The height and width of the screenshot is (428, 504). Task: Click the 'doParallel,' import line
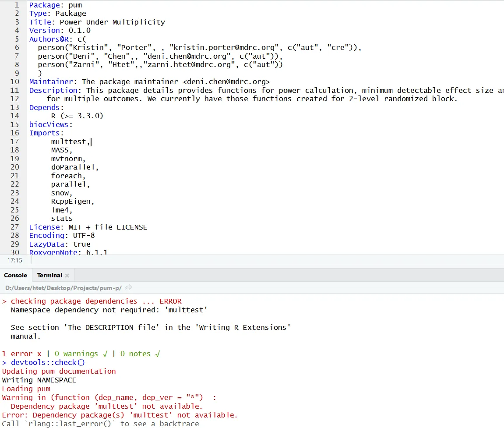[x=75, y=167]
